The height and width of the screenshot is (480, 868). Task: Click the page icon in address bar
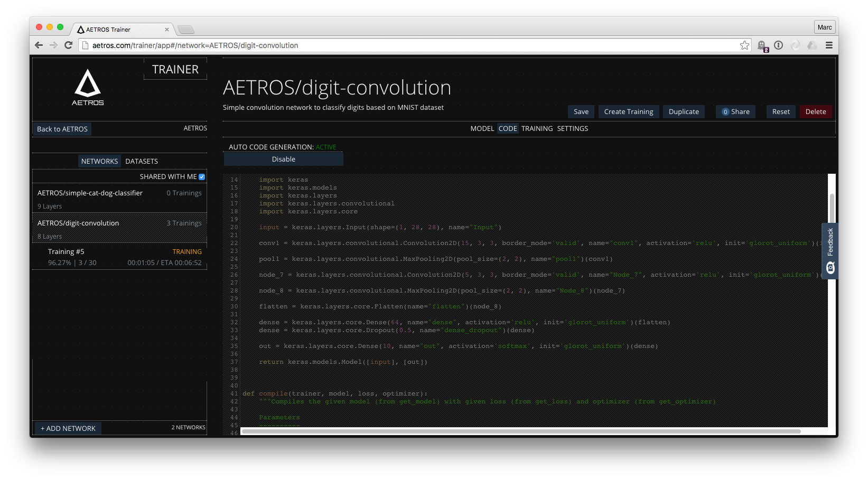tap(85, 45)
